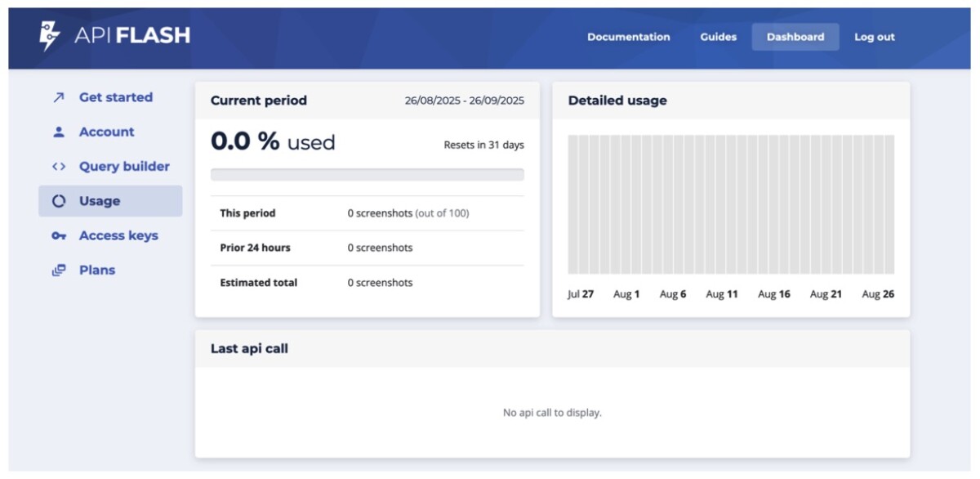This screenshot has height=479, width=980.
Task: Go to the Get started section
Action: pyautogui.click(x=115, y=97)
